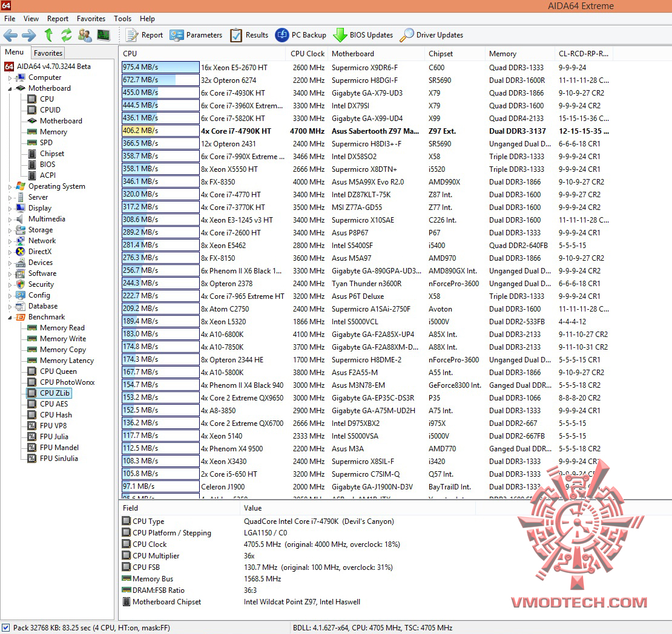672x634 pixels.
Task: Open the Report toolbar button
Action: coord(144,35)
